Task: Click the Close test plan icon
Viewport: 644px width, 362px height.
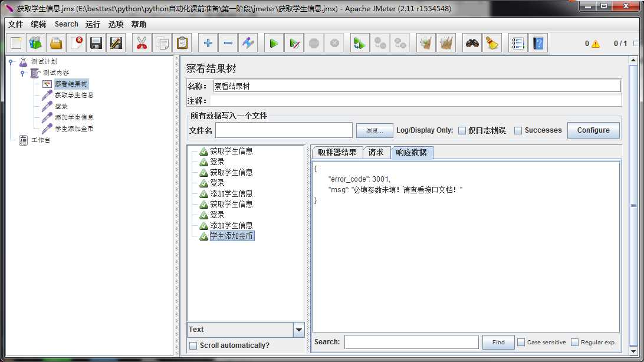Action: click(x=76, y=43)
